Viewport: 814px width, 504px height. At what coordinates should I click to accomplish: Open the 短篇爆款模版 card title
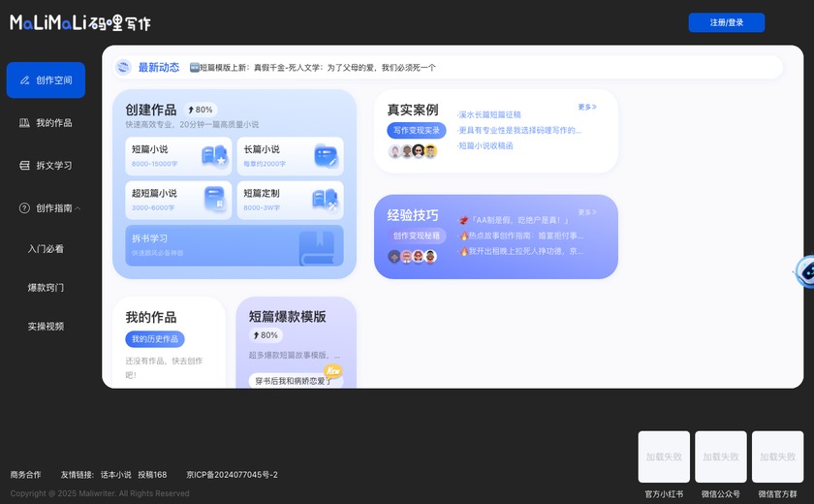[x=287, y=317]
